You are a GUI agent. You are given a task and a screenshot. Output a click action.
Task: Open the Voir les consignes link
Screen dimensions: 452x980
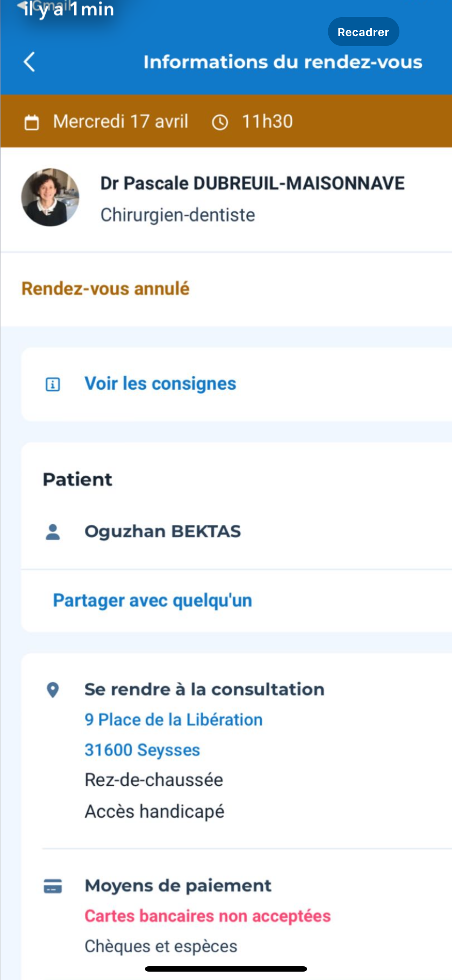point(160,383)
